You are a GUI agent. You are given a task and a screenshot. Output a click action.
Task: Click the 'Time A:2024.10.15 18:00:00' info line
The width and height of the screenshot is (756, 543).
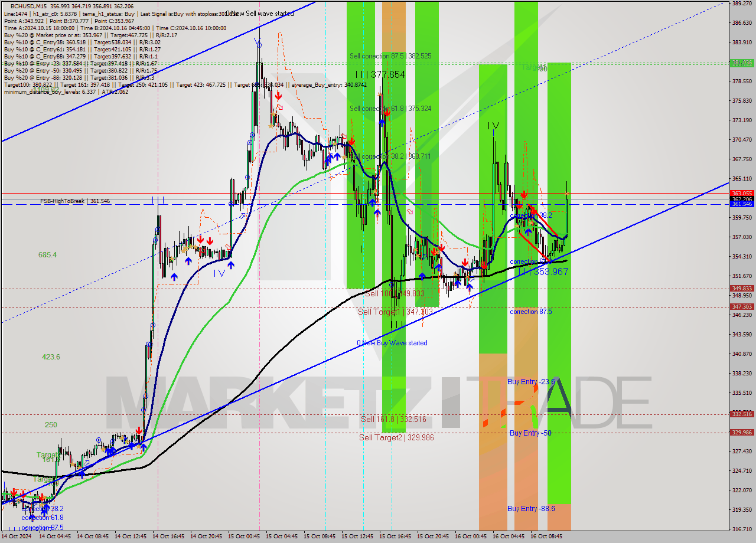(115, 28)
